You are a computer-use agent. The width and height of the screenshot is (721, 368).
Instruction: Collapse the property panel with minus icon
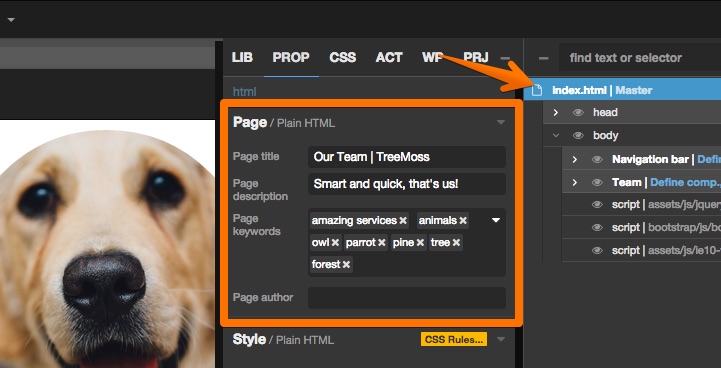point(505,58)
